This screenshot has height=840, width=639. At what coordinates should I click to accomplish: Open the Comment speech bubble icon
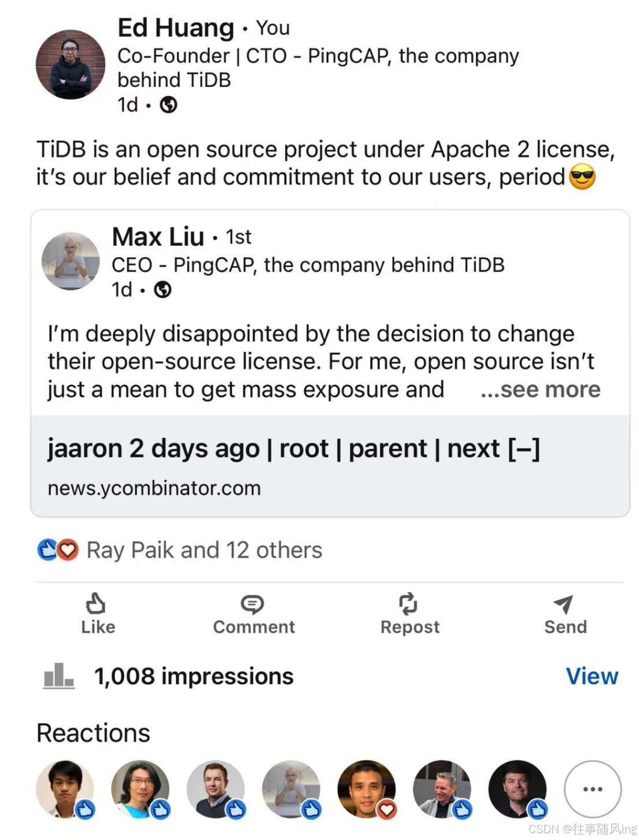pos(252,604)
